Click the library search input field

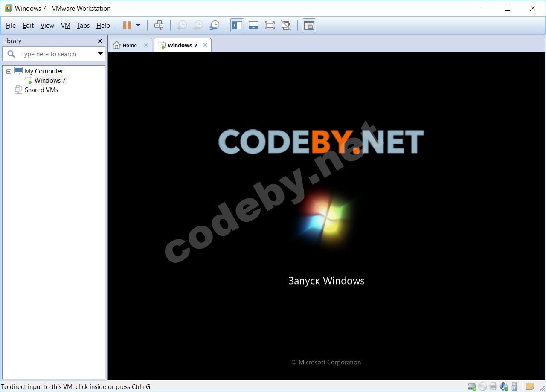(x=53, y=54)
